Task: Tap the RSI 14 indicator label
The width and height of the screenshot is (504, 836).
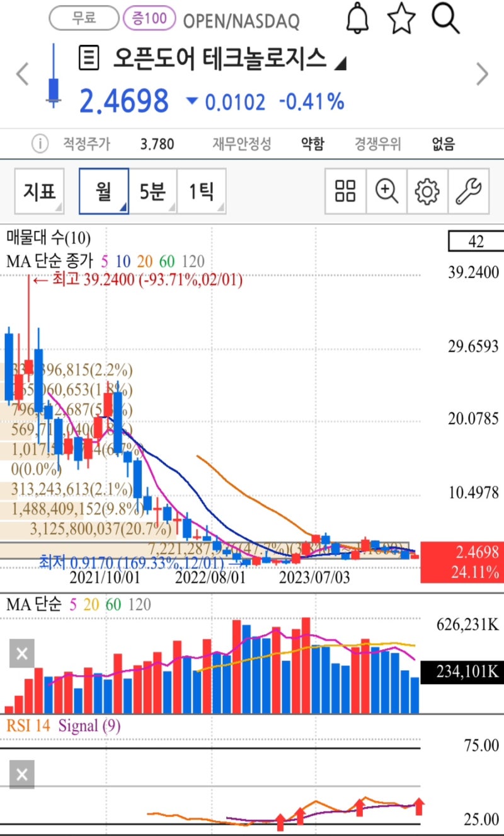Action: pyautogui.click(x=28, y=726)
